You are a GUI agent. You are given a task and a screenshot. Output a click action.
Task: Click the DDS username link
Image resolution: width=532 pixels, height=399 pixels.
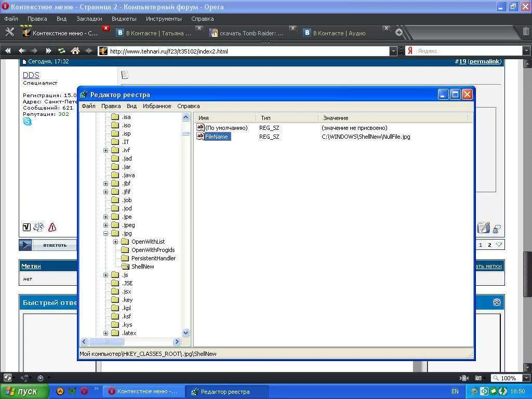[31, 75]
